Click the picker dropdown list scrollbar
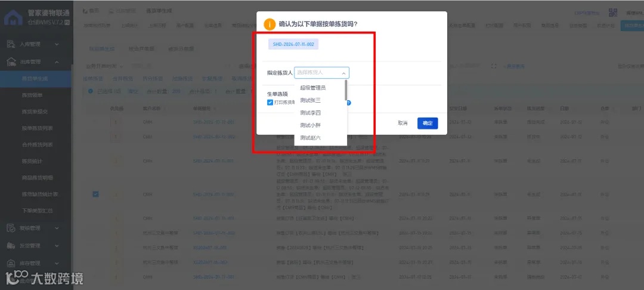Screen dimensions: 644x290 click(x=346, y=90)
